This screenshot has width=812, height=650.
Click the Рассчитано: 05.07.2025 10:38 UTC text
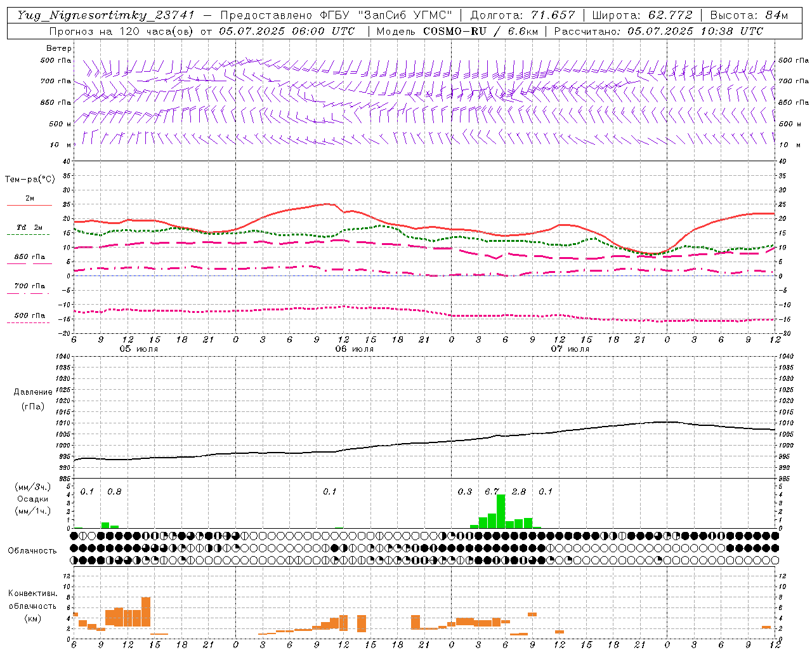pyautogui.click(x=658, y=31)
